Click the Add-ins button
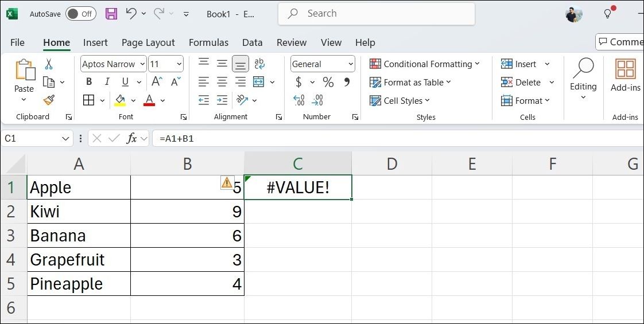This screenshot has height=324, width=644. (x=625, y=75)
